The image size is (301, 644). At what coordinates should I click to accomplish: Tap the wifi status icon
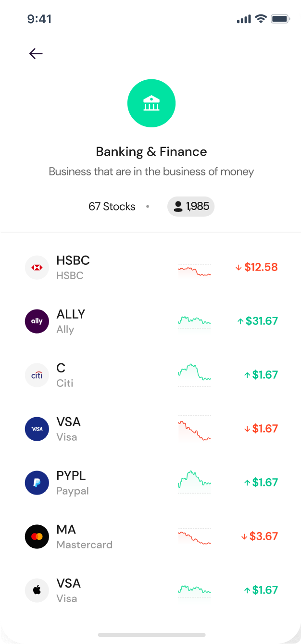pyautogui.click(x=261, y=19)
